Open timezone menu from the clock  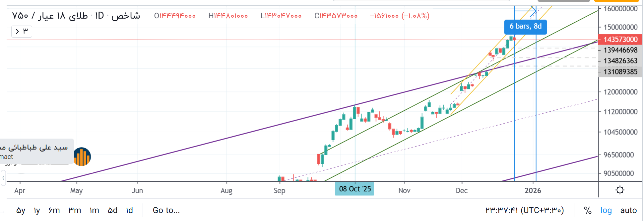tap(524, 210)
